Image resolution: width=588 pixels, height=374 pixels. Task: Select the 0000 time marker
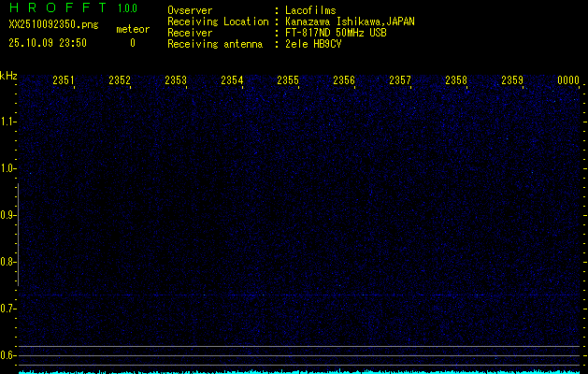tap(568, 81)
